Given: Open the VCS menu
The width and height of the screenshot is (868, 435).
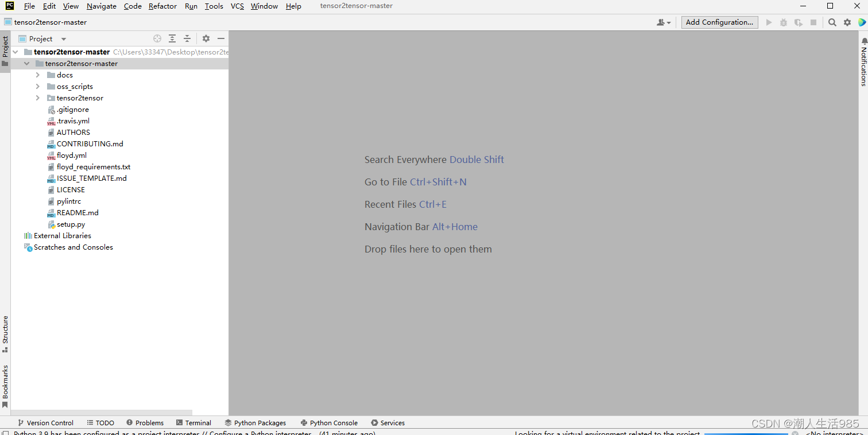Looking at the screenshot, I should click(237, 6).
